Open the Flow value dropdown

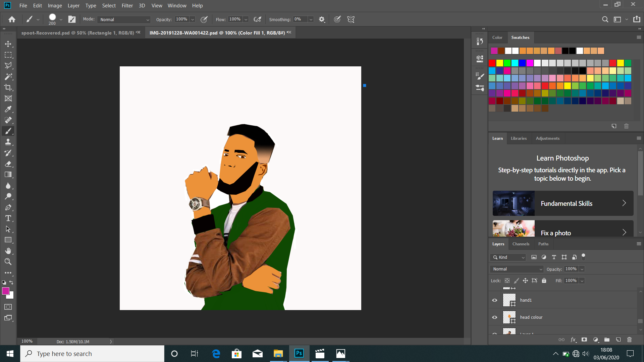(x=246, y=19)
